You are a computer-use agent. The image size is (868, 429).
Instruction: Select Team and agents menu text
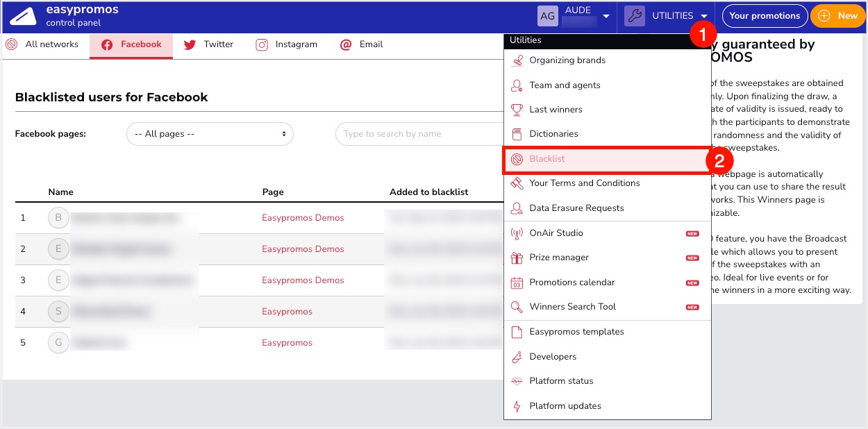565,85
